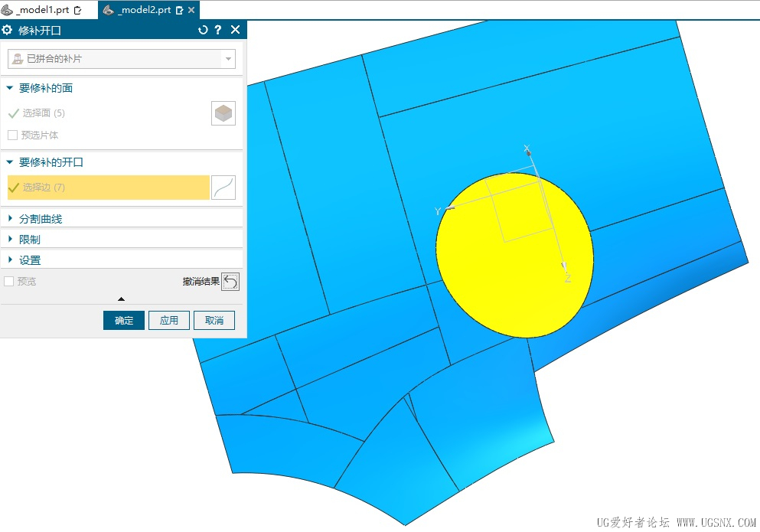The height and width of the screenshot is (532, 760).
Task: Close the 修补开口 dialog
Action: [x=235, y=30]
